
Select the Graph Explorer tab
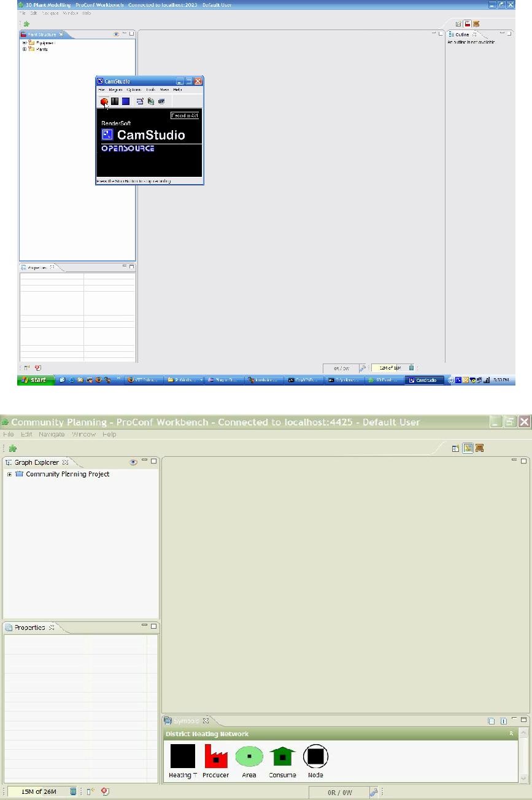pyautogui.click(x=36, y=462)
